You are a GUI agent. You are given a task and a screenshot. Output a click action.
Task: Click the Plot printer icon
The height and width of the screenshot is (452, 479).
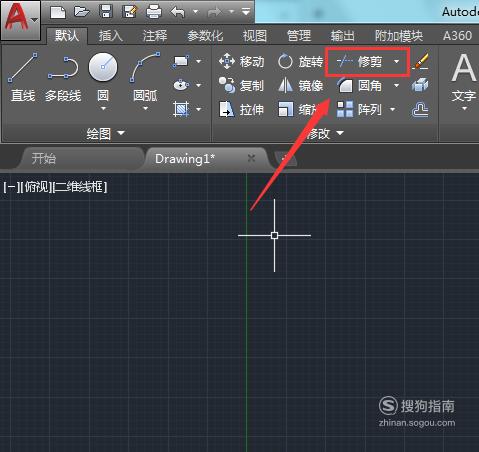(x=154, y=12)
